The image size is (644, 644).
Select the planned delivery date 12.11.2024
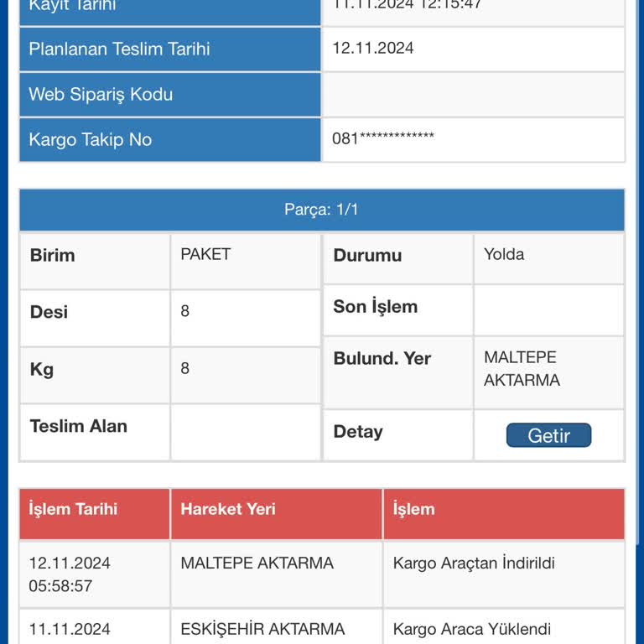372,48
